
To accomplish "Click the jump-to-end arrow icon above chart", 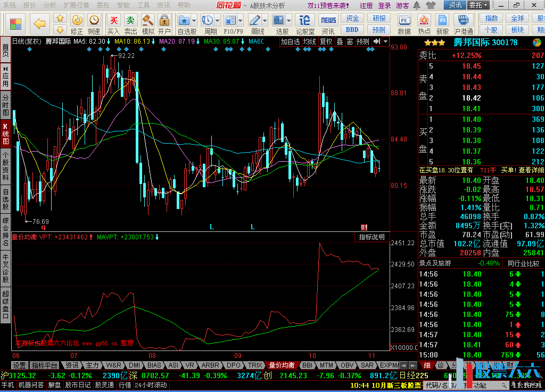I will [x=377, y=41].
